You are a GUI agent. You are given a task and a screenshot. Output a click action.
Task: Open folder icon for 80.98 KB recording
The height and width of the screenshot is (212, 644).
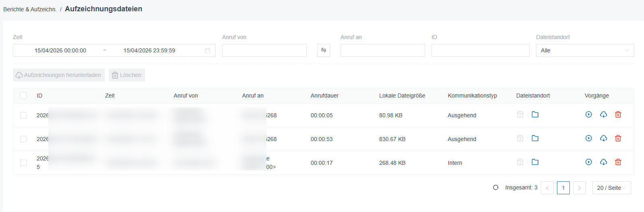535,114
